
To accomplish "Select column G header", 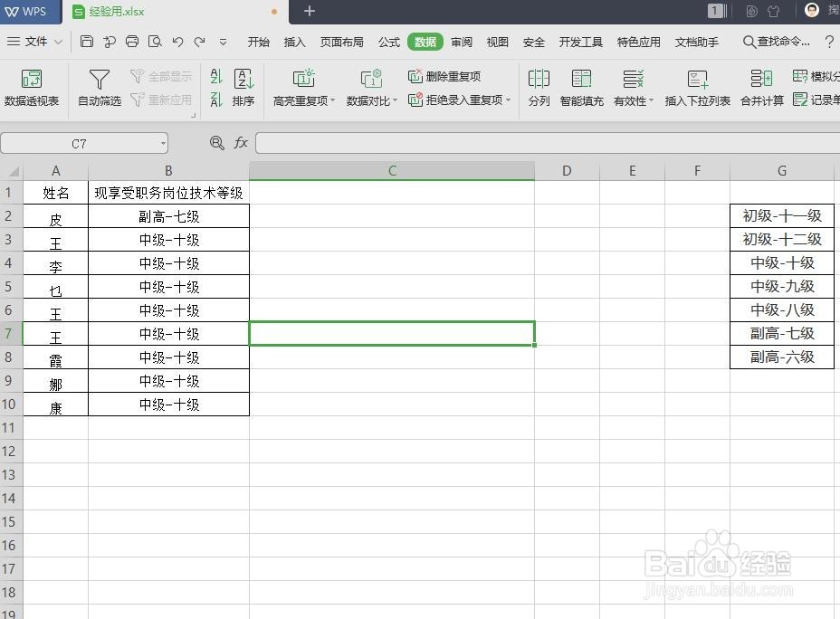I will coord(782,171).
